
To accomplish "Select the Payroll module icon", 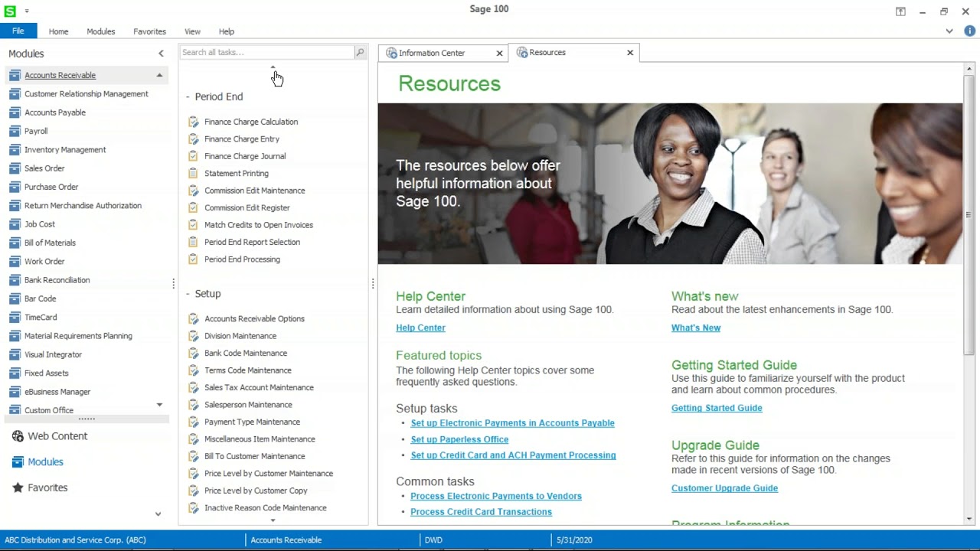I will click(x=15, y=131).
